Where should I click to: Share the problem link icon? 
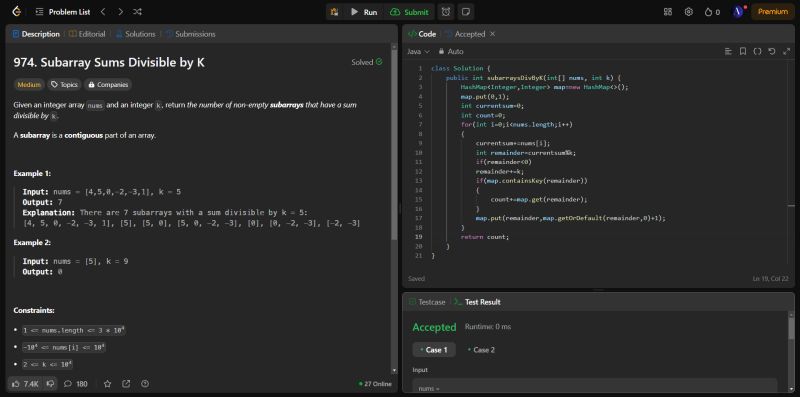[x=126, y=384]
